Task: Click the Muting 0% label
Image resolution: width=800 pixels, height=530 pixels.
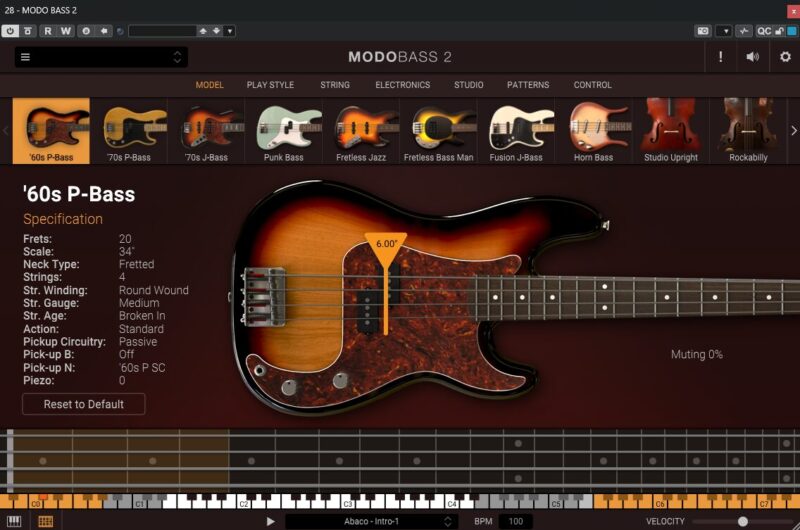Action: tap(696, 354)
